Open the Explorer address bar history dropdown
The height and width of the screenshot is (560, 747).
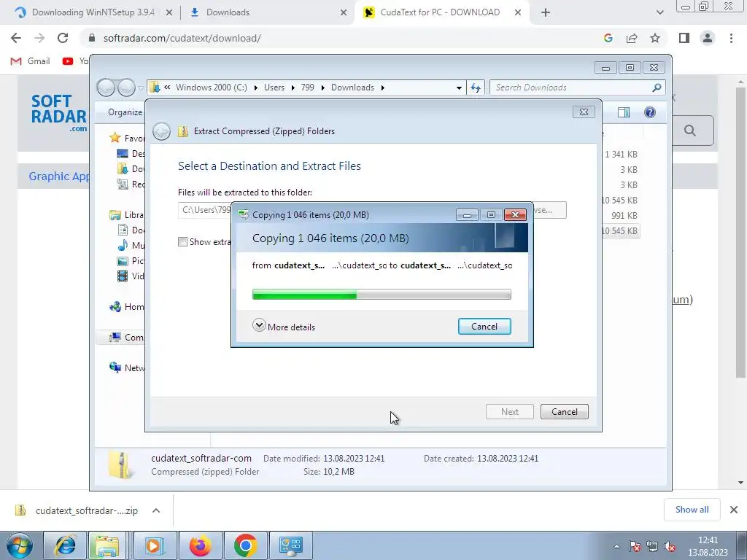click(x=458, y=87)
